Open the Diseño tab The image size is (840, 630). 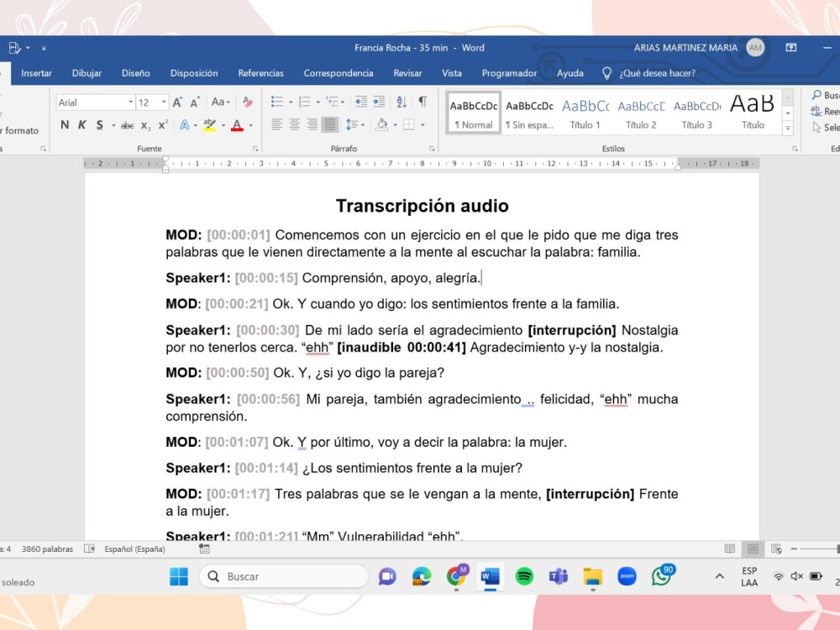point(135,73)
